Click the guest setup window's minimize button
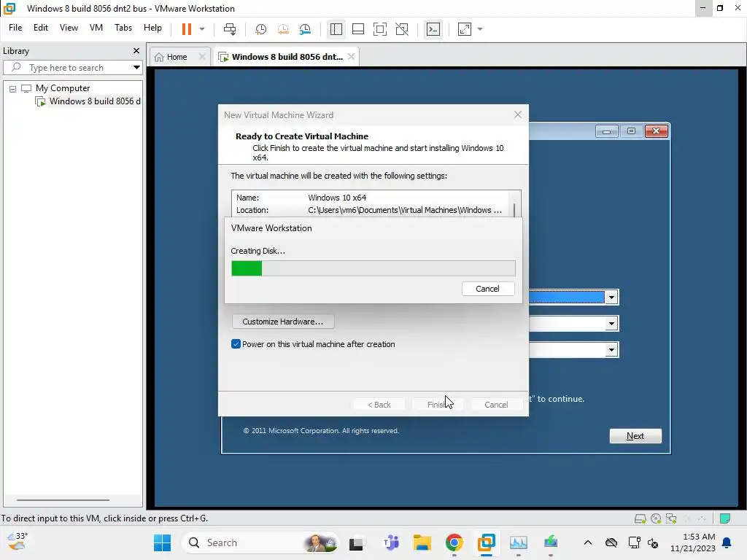Image resolution: width=747 pixels, height=560 pixels. point(606,131)
